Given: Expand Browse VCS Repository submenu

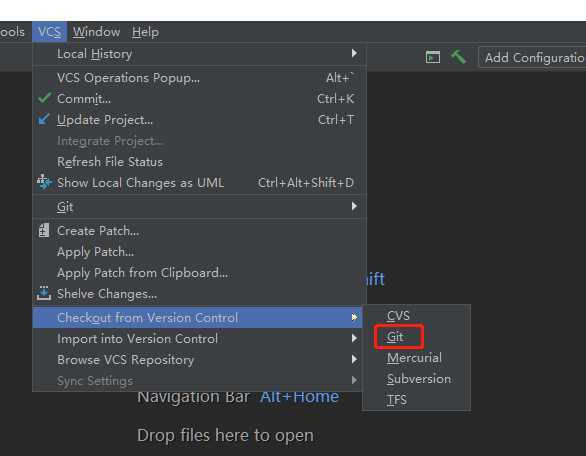Looking at the screenshot, I should pyautogui.click(x=197, y=360).
